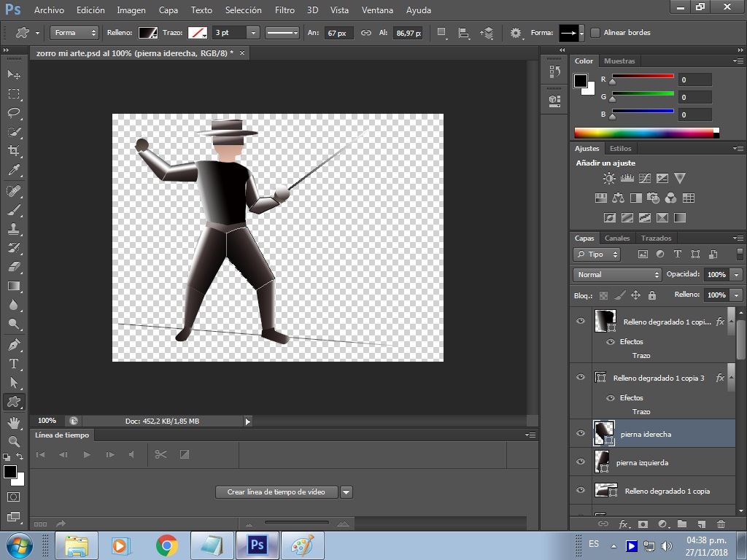The height and width of the screenshot is (560, 747).
Task: Select the History Brush tool
Action: [x=14, y=248]
